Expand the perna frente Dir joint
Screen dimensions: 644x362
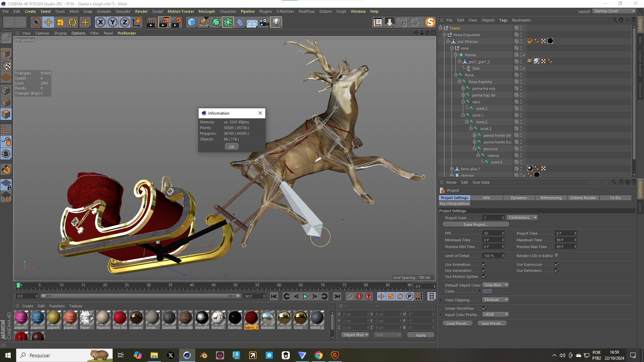tap(475, 135)
